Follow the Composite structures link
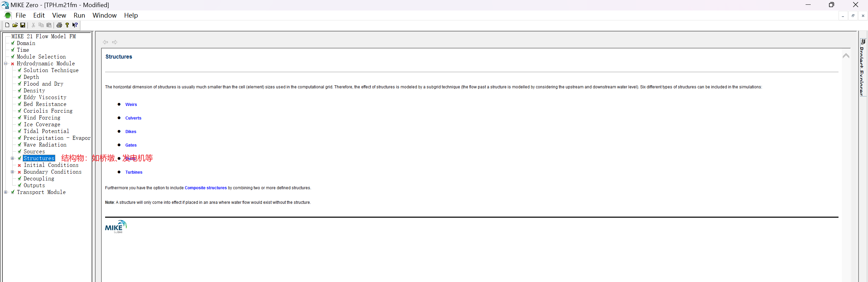 [x=206, y=188]
